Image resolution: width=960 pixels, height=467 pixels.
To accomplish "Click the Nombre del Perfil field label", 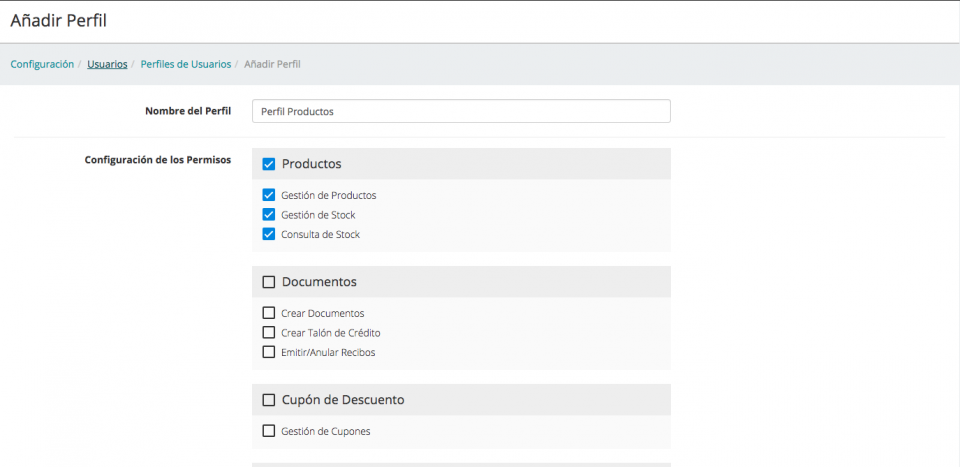I will click(x=188, y=111).
